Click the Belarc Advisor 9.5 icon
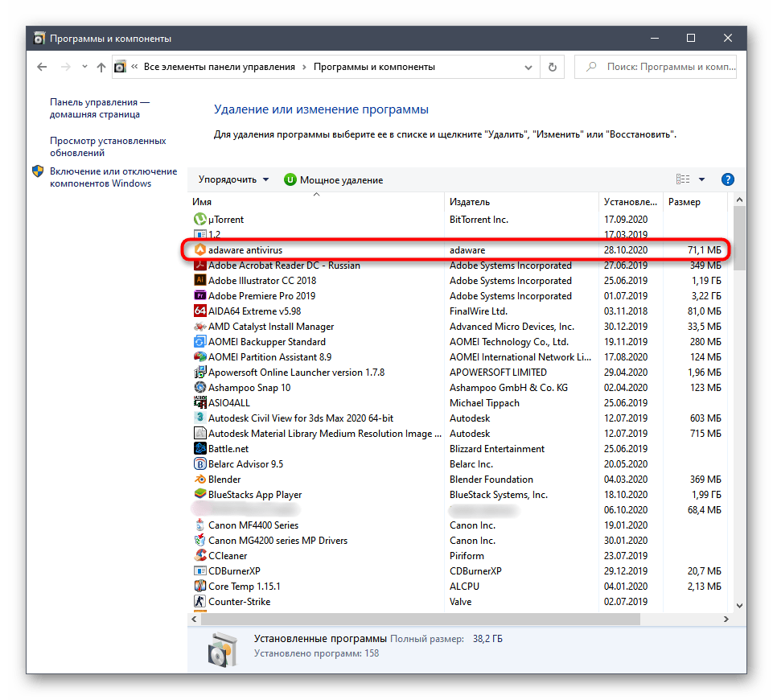 (x=199, y=464)
